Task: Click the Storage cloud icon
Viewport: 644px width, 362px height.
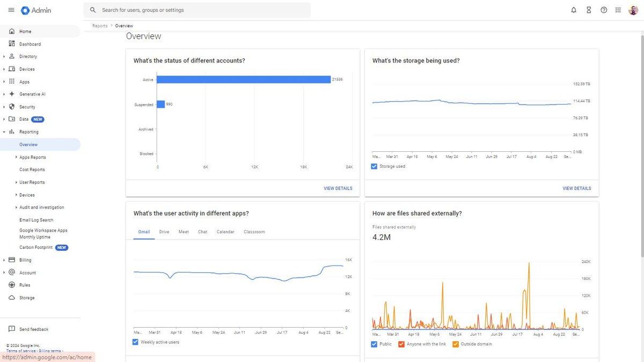Action: [x=12, y=298]
